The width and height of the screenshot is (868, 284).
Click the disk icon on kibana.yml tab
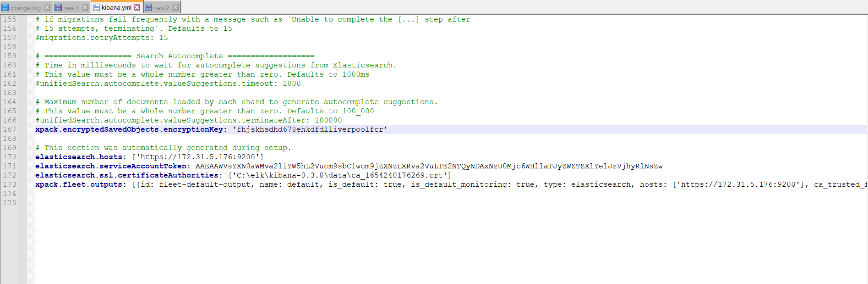point(97,7)
